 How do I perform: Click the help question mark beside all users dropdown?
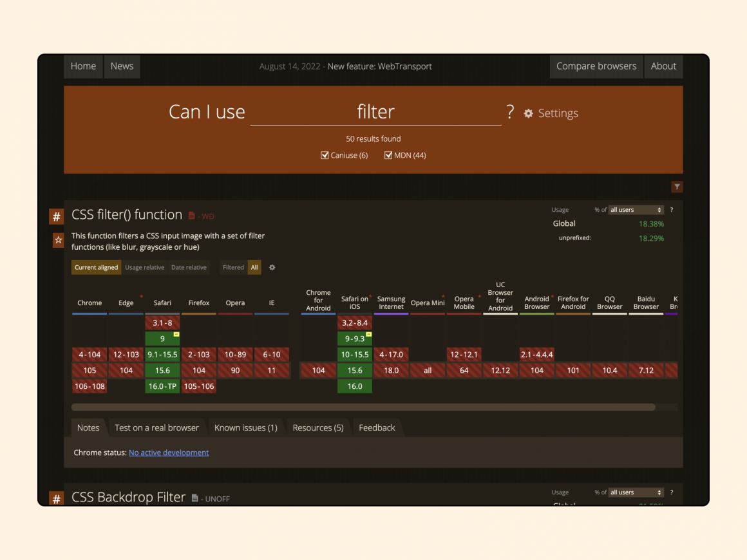coord(672,210)
